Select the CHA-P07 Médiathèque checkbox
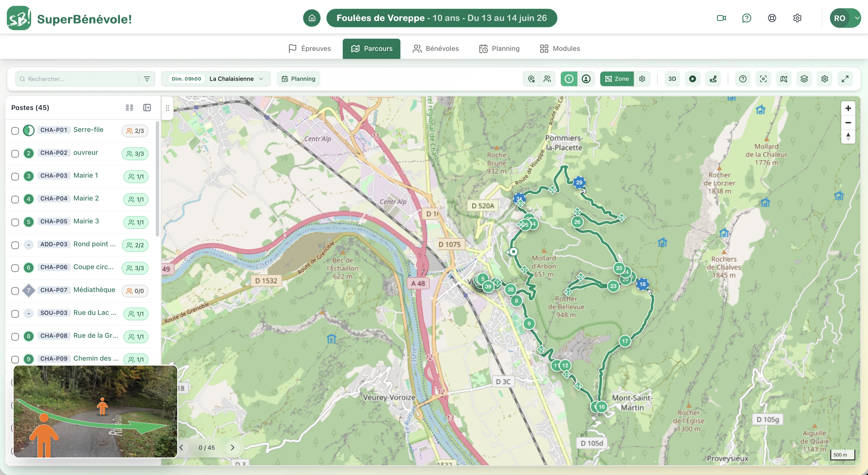The image size is (868, 475). click(15, 291)
